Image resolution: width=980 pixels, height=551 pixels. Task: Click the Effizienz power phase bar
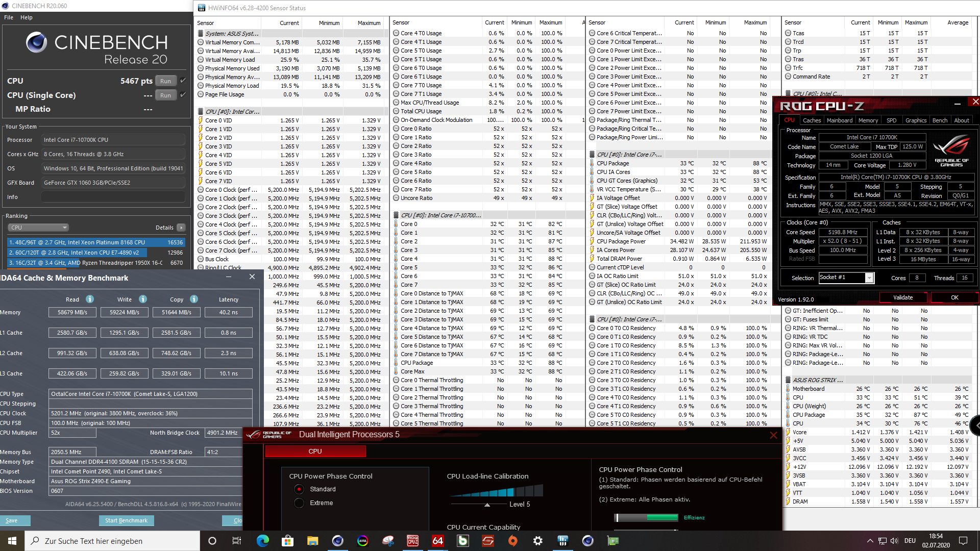pos(646,517)
